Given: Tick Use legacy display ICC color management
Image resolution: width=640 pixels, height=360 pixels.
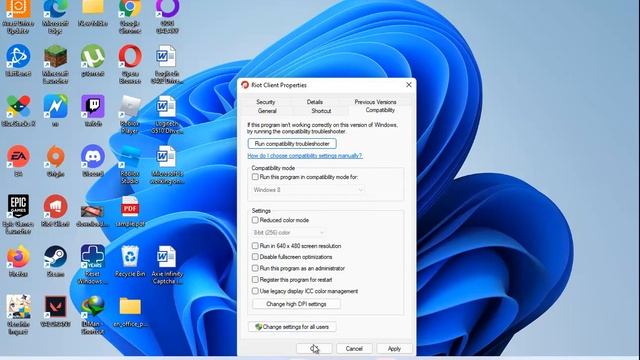Looking at the screenshot, I should pos(255,291).
